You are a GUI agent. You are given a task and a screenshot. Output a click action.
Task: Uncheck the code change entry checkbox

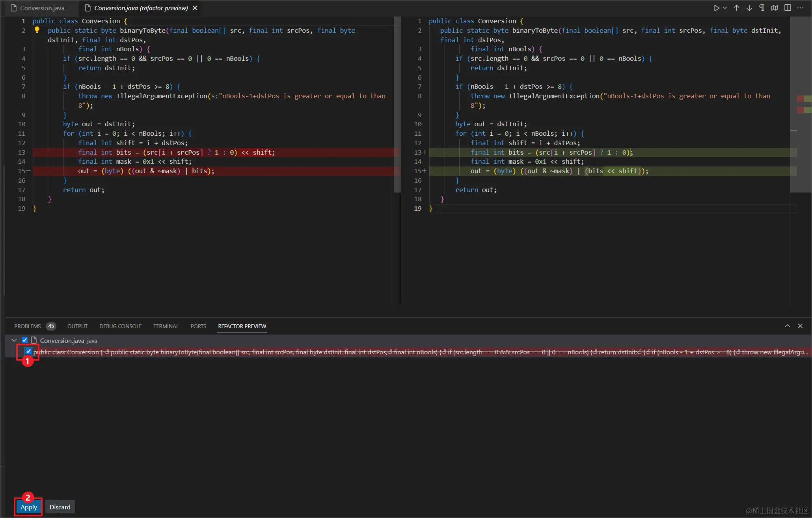coord(28,351)
